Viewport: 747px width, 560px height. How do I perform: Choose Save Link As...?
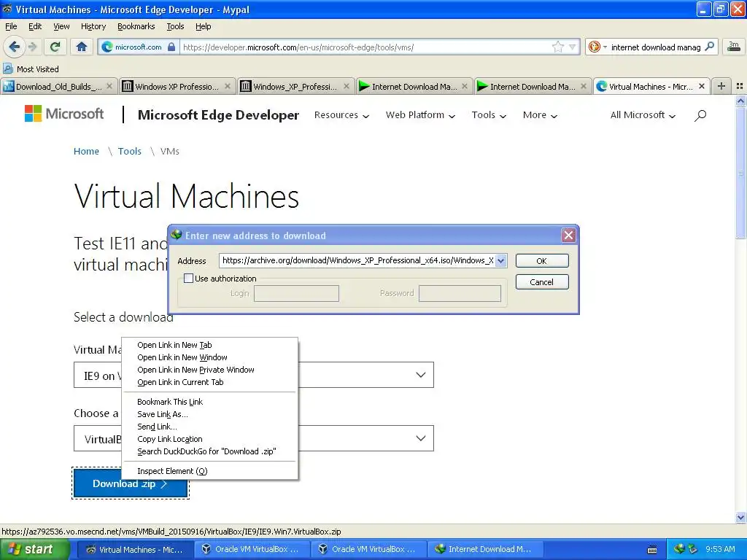coord(209,414)
